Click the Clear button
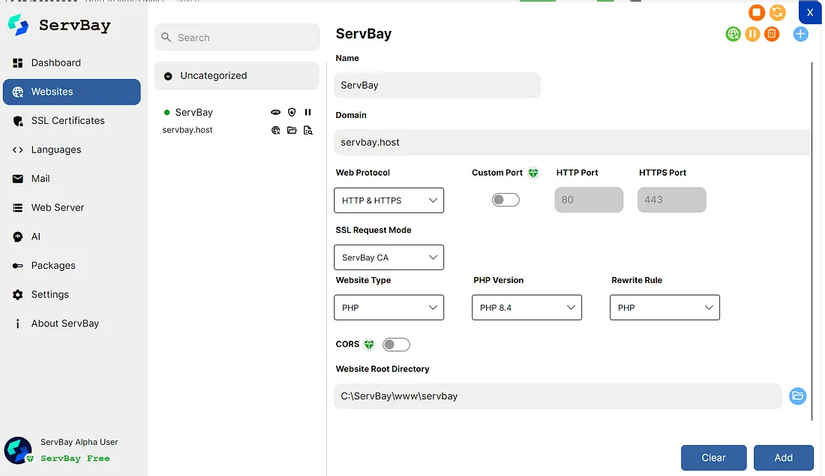This screenshot has height=476, width=825. coord(713,458)
